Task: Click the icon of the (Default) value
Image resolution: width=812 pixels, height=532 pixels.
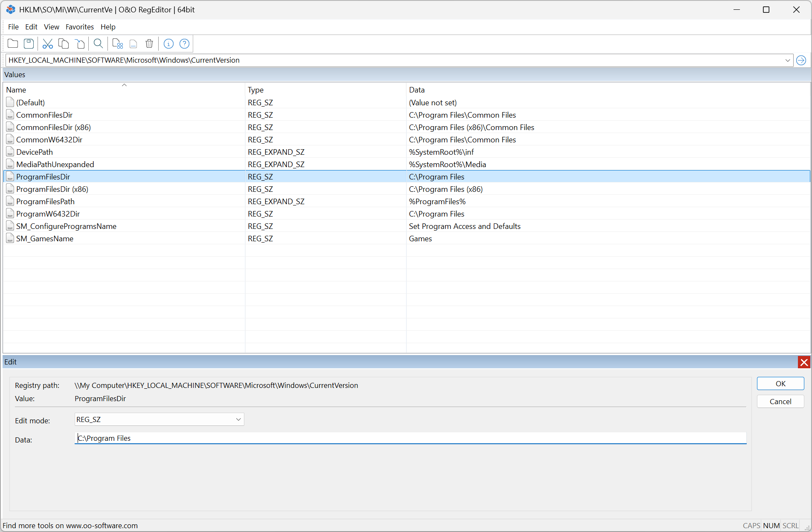Action: tap(10, 102)
